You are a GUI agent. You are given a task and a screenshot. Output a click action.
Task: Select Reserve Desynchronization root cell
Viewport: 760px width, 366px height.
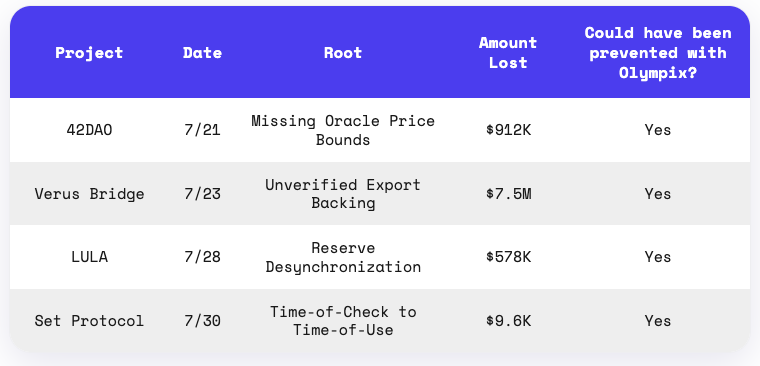(x=343, y=257)
